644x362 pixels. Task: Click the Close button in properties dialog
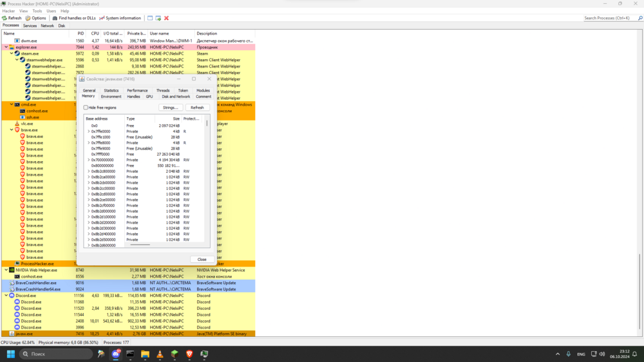202,260
